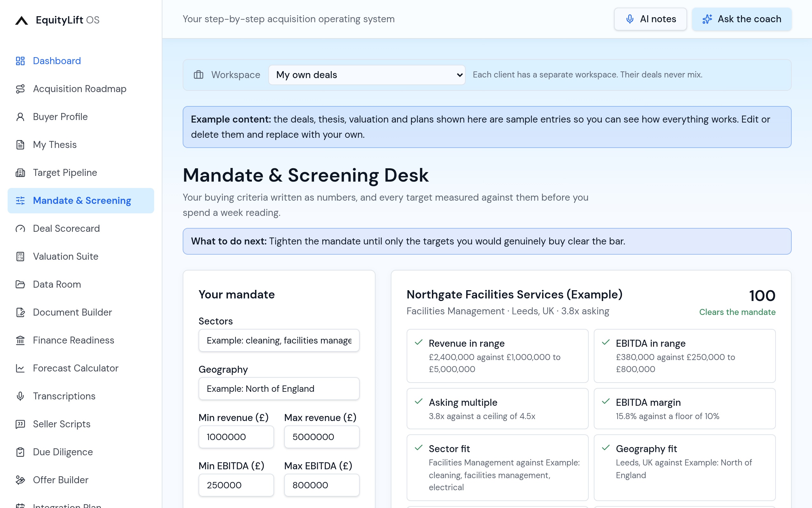Open Valuation Suite in the sidebar
The height and width of the screenshot is (508, 812).
tap(81, 256)
